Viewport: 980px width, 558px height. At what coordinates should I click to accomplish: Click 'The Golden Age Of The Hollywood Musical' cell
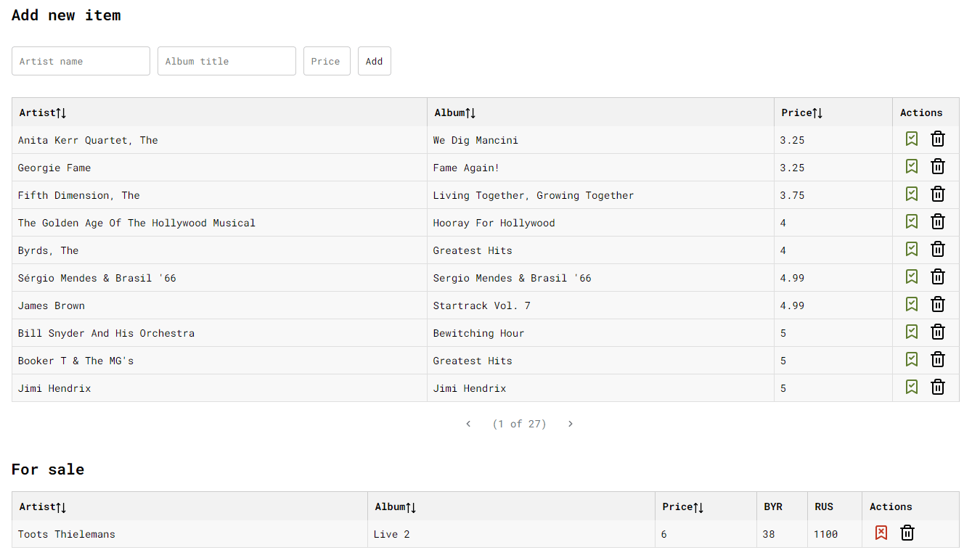click(219, 223)
